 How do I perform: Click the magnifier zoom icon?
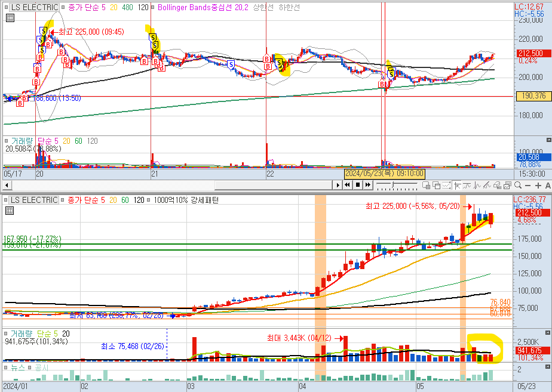click(x=517, y=186)
